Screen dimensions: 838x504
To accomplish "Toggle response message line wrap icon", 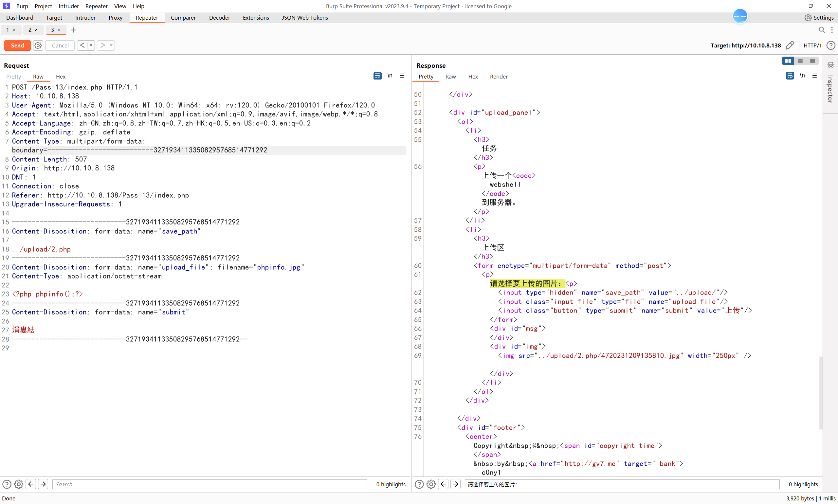I will coord(790,76).
